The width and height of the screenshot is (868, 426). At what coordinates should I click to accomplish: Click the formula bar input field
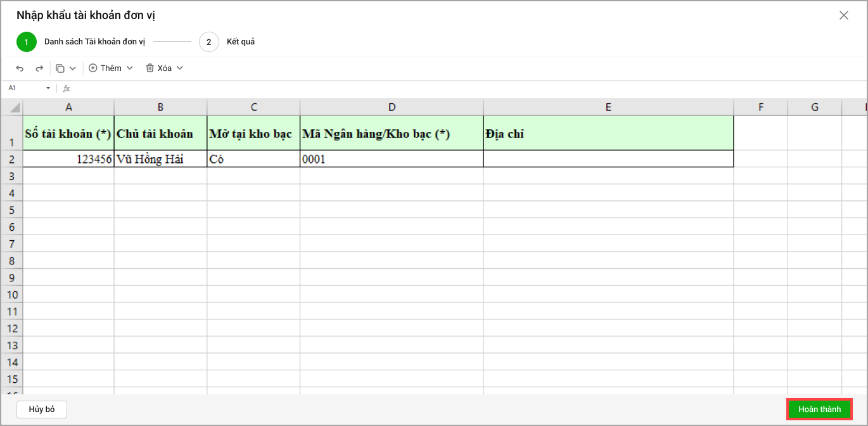[x=444, y=88]
